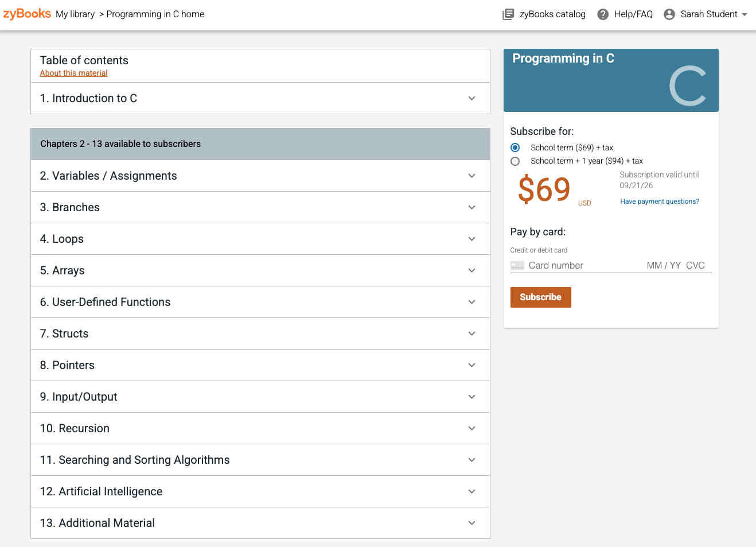
Task: Expand the Recursion chapter chevron
Action: click(x=471, y=428)
